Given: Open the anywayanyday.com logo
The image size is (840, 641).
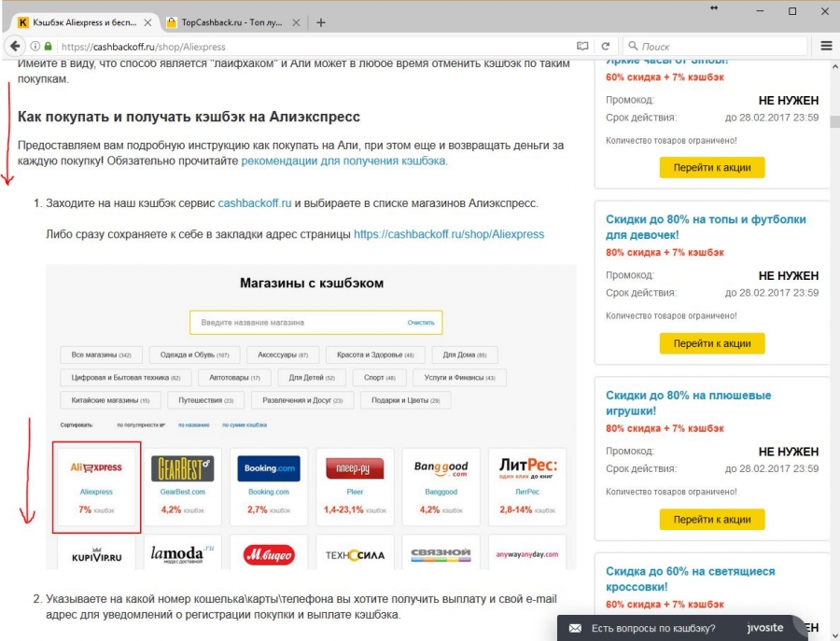Looking at the screenshot, I should [527, 554].
